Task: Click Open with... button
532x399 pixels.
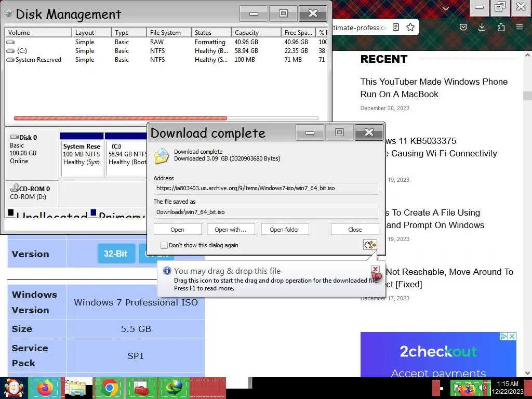Action: click(230, 229)
